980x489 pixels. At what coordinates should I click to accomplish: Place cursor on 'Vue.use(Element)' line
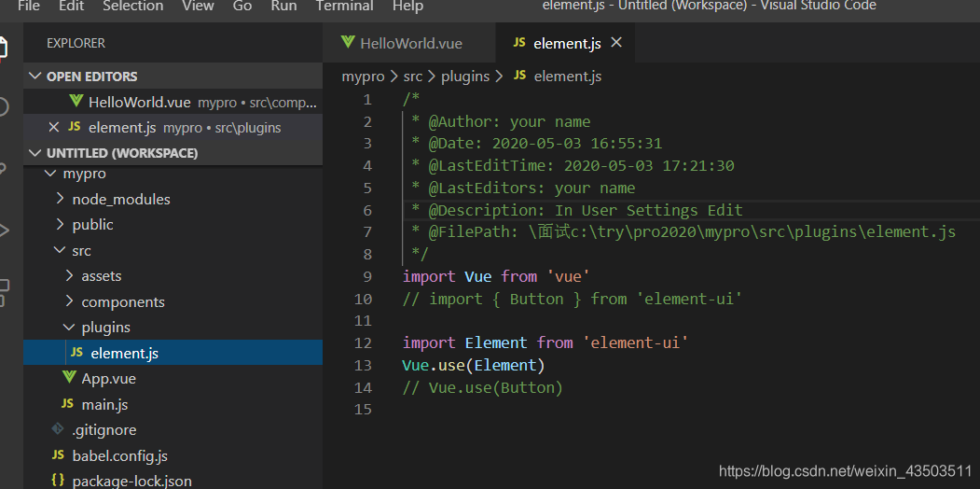coord(474,365)
